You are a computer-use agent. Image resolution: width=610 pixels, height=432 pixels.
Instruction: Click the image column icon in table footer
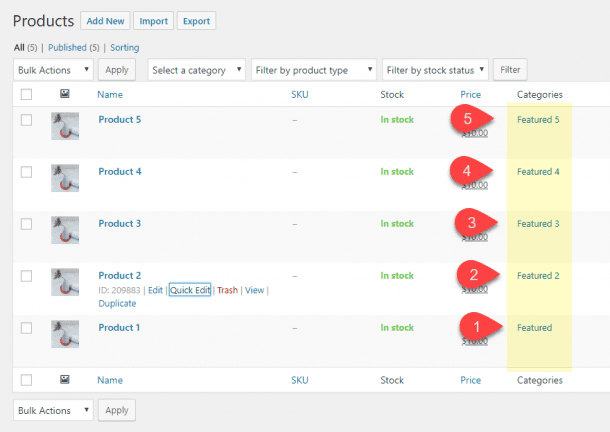(64, 380)
